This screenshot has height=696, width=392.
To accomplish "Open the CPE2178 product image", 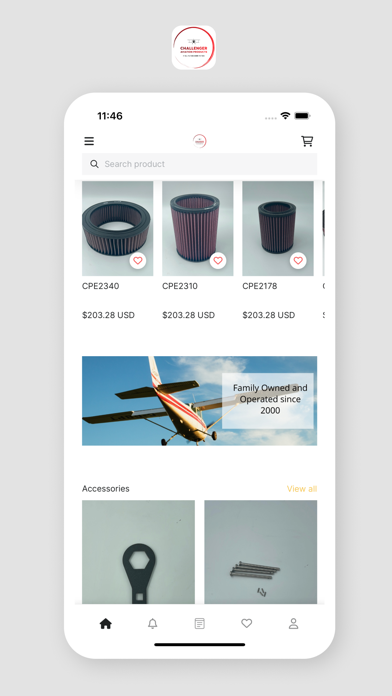I will [x=278, y=228].
